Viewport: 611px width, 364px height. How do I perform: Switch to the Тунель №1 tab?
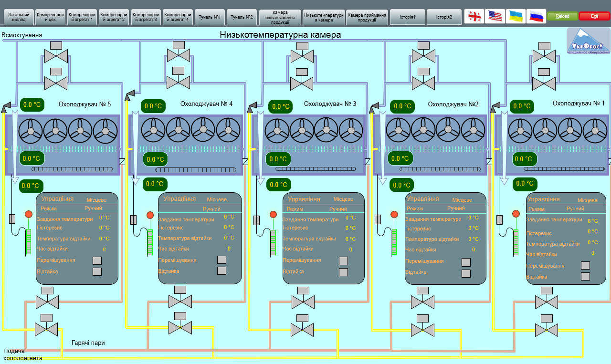[209, 17]
